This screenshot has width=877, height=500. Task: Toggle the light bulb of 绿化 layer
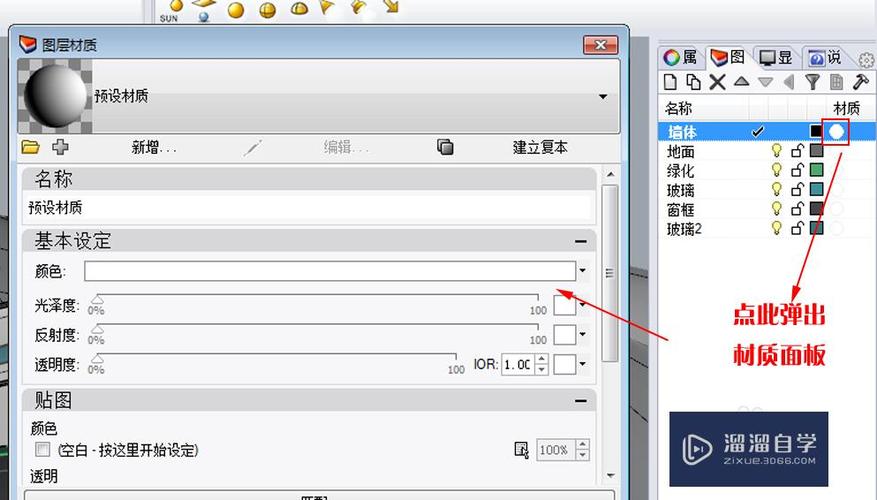click(x=776, y=169)
